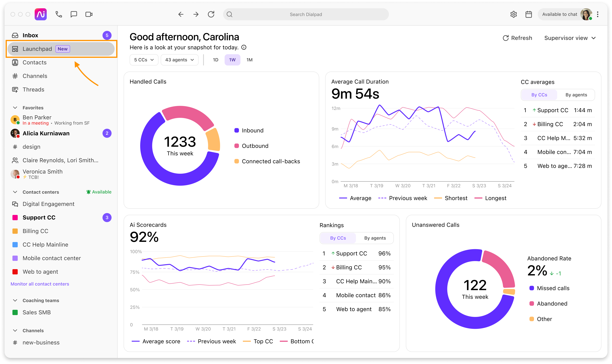This screenshot has width=612, height=364.
Task: Collapse the Contact centers section
Action: click(x=15, y=192)
